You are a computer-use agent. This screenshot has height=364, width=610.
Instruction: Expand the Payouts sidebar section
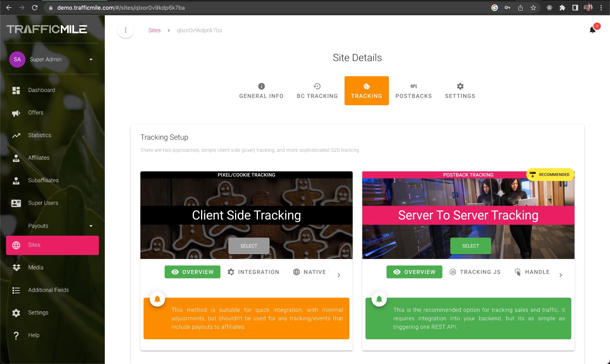(x=91, y=226)
